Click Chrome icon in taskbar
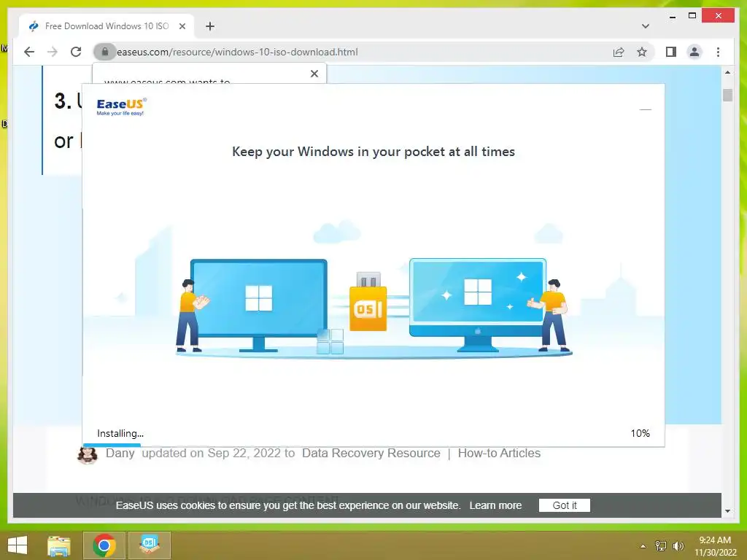This screenshot has width=747, height=560. (104, 545)
